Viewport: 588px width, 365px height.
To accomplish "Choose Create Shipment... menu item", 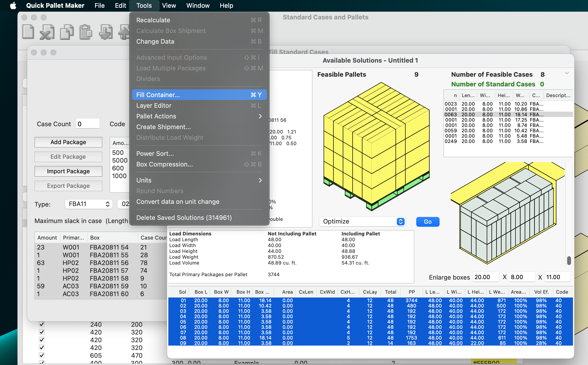I will [x=199, y=127].
